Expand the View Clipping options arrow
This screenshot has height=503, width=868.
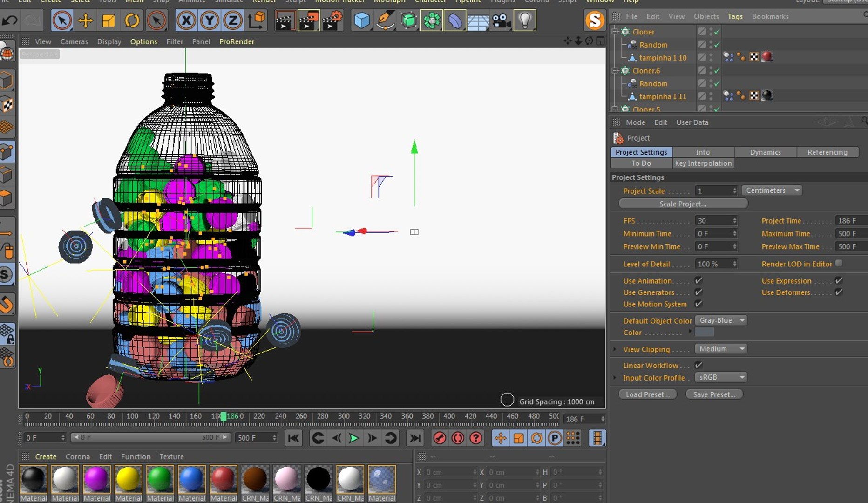click(615, 349)
